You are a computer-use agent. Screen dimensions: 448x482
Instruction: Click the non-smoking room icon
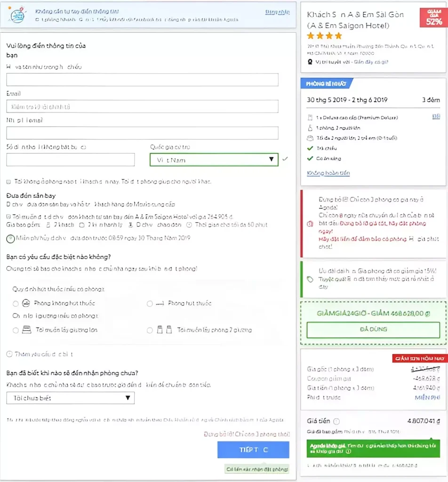tap(26, 303)
